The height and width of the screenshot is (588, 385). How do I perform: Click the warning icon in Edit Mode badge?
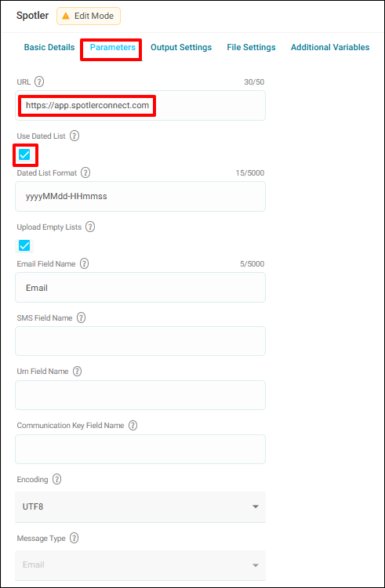tap(66, 16)
